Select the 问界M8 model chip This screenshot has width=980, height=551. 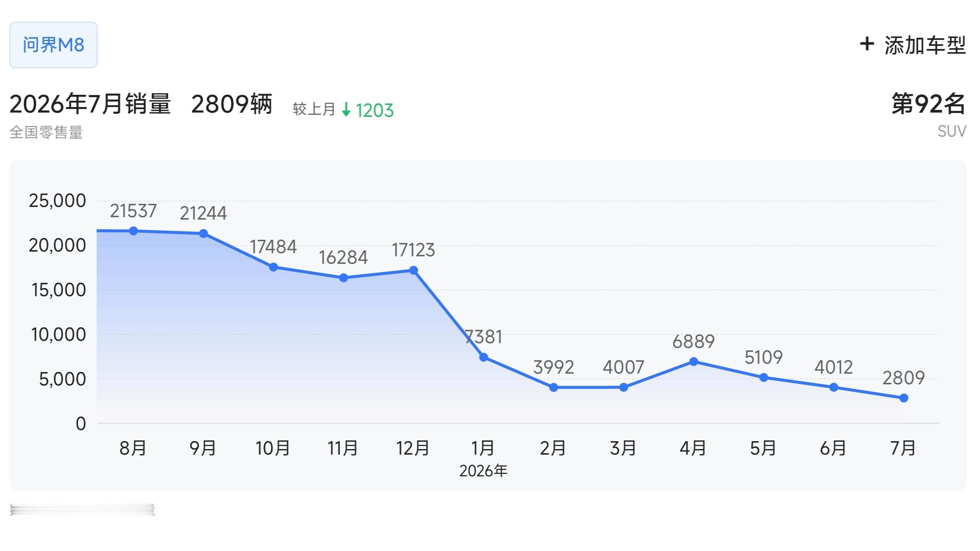53,45
